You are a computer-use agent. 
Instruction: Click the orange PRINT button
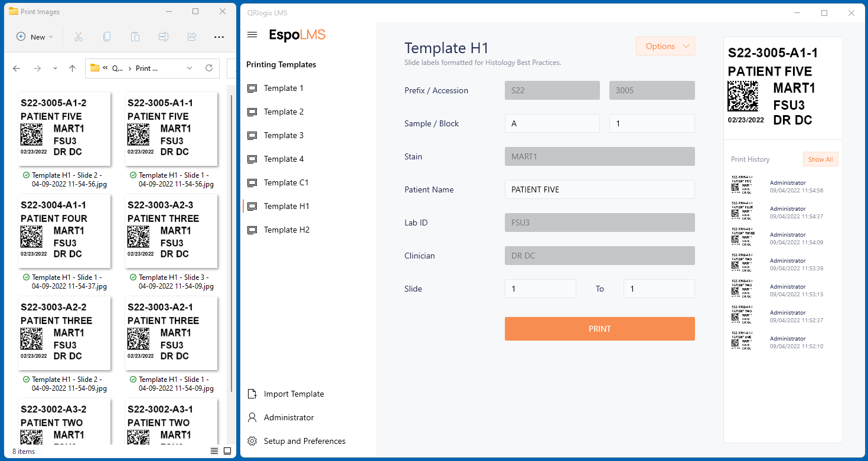coord(600,329)
